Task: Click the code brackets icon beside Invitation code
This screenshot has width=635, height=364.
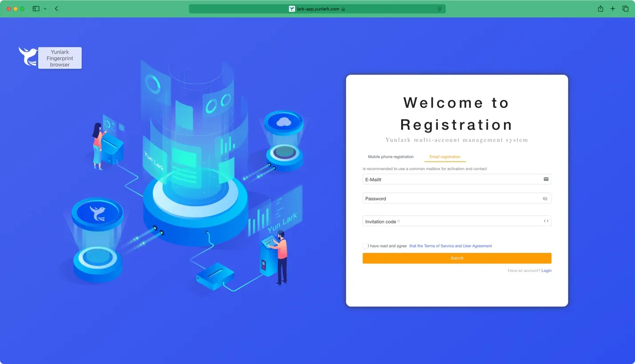Action: pos(546,221)
